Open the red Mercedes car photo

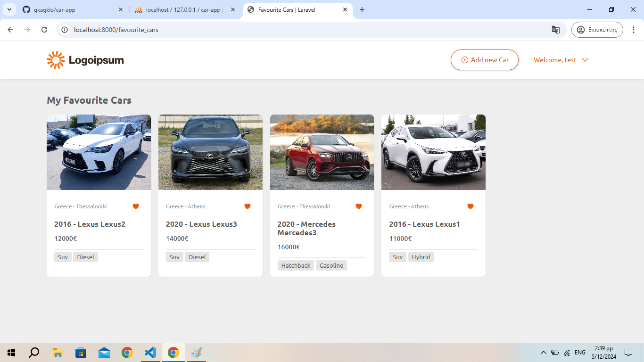[x=322, y=152]
